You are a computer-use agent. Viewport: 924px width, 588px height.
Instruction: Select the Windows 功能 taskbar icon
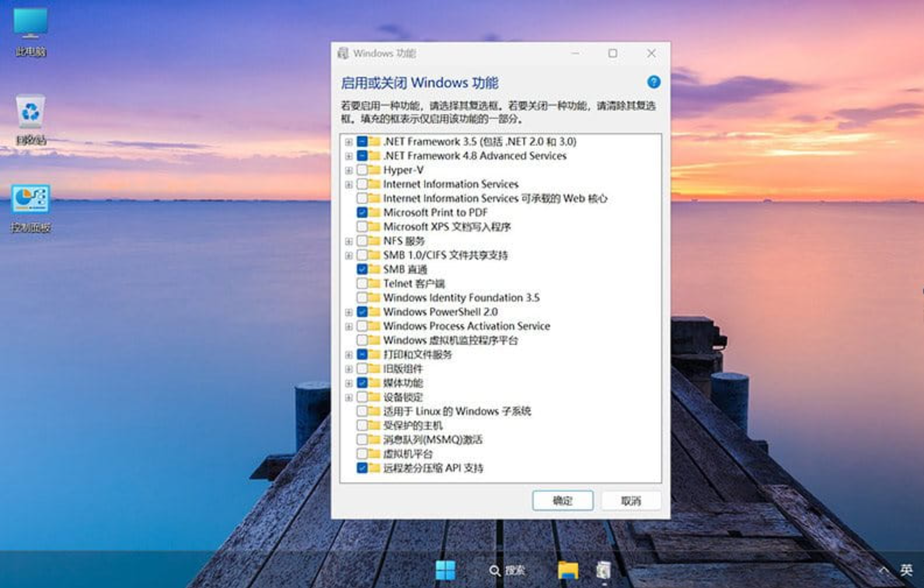coord(603,569)
